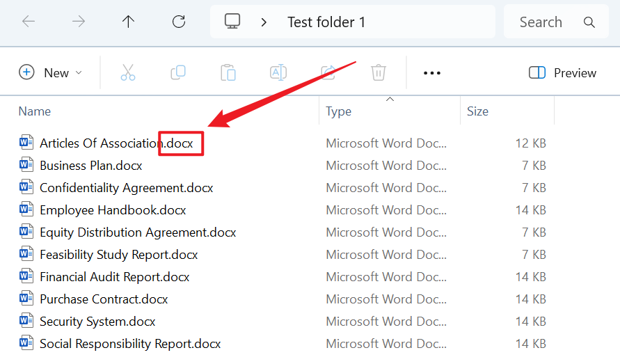Image resolution: width=620 pixels, height=364 pixels.
Task: Click Word icon of Financial Audit Report
Action: pos(26,276)
